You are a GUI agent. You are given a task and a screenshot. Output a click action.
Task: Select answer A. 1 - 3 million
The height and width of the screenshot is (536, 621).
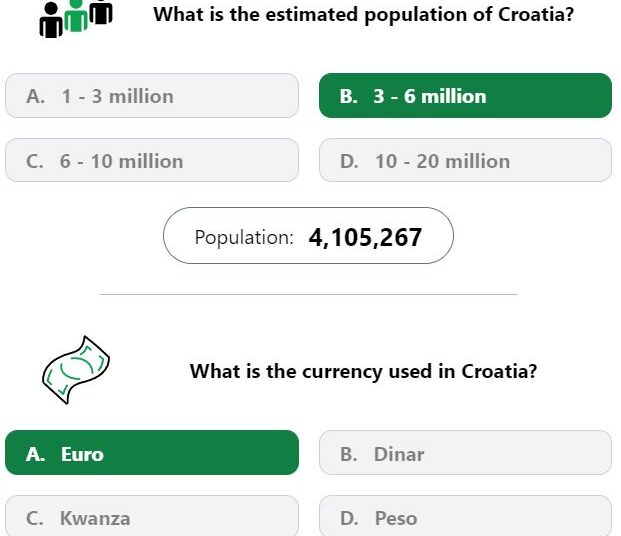click(152, 95)
